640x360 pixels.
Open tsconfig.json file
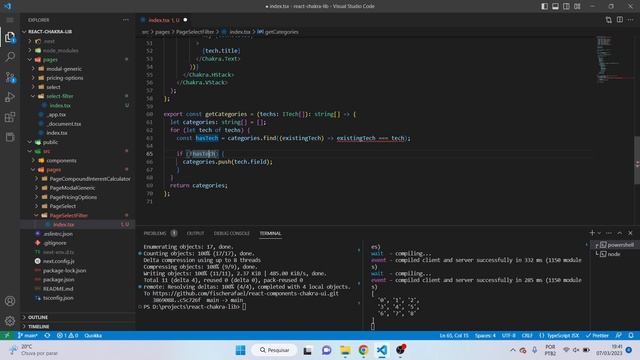click(x=58, y=298)
